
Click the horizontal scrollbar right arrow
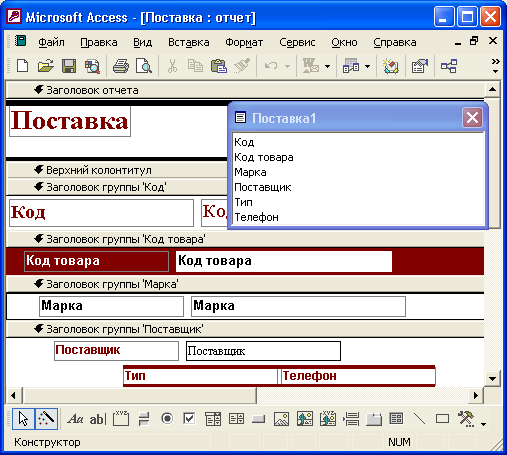pos(476,396)
